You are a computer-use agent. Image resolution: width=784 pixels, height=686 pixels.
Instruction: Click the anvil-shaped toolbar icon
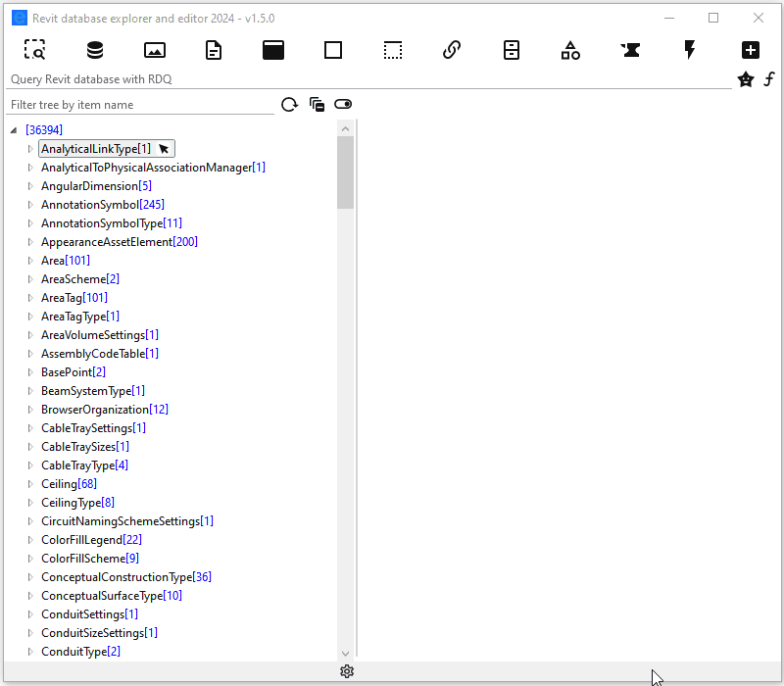pyautogui.click(x=630, y=50)
